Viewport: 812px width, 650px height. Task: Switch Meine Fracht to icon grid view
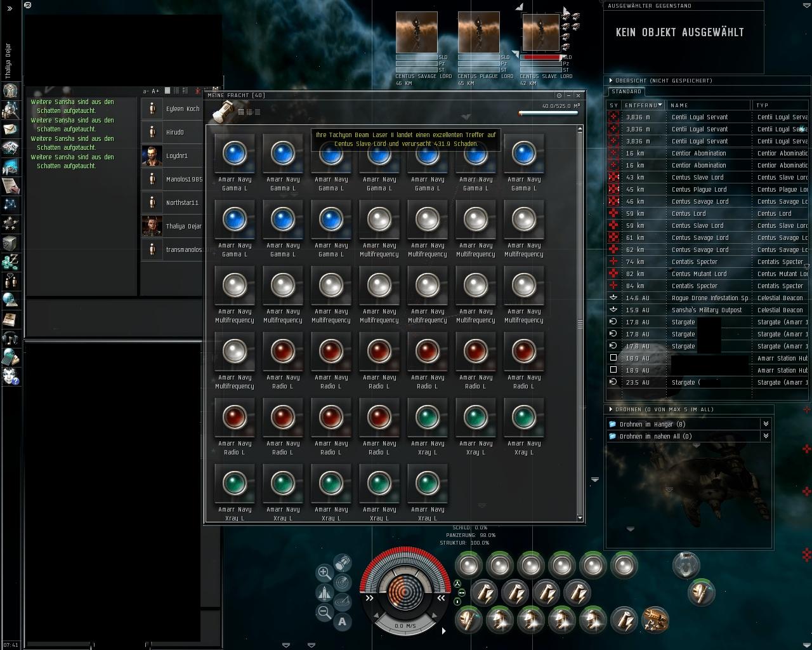[241, 112]
